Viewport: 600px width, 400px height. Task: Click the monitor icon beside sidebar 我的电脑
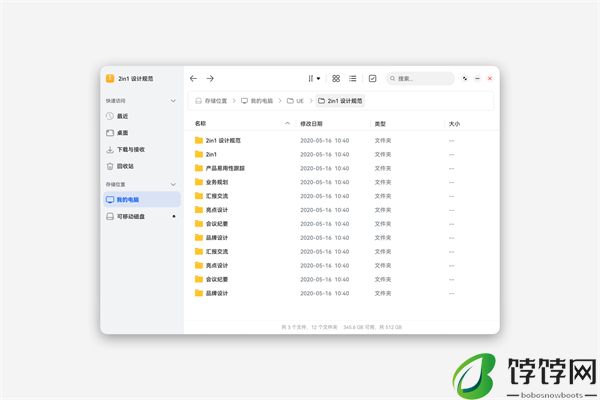coord(110,200)
